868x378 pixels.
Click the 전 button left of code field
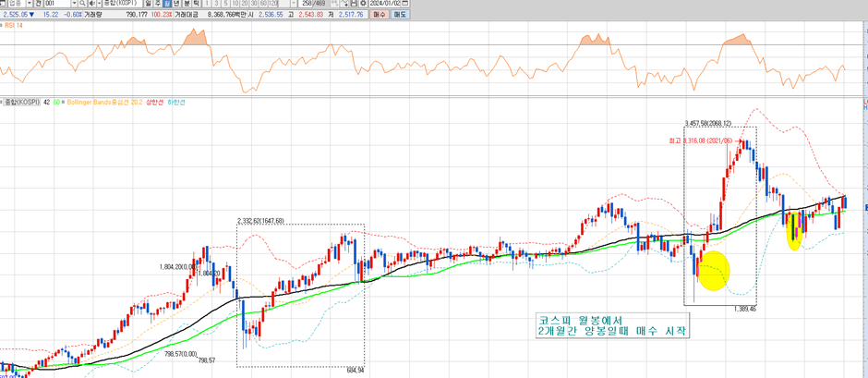coord(38,3)
